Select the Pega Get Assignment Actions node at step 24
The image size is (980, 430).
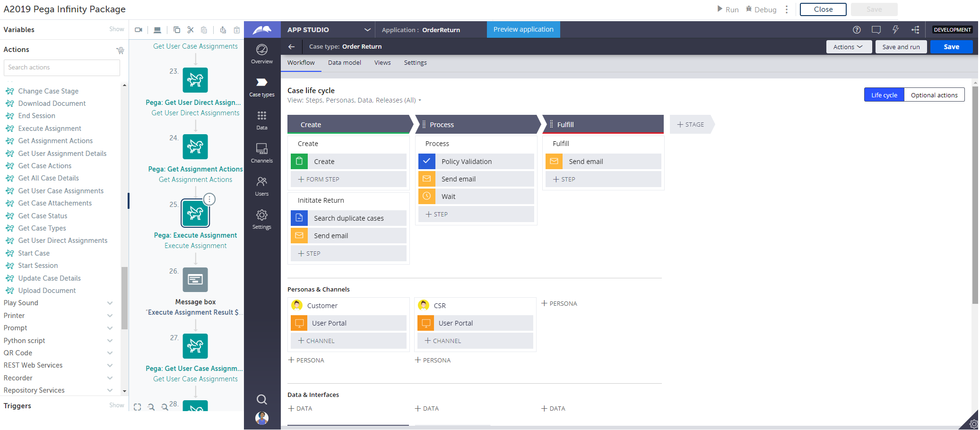[195, 146]
